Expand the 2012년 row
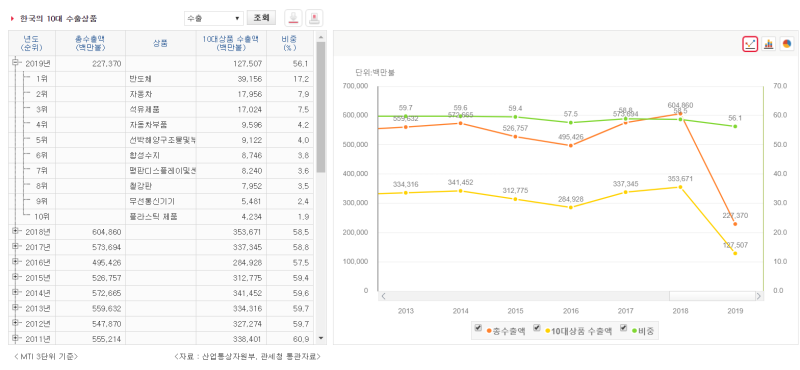Screen dimensions: 800x370 point(15,323)
